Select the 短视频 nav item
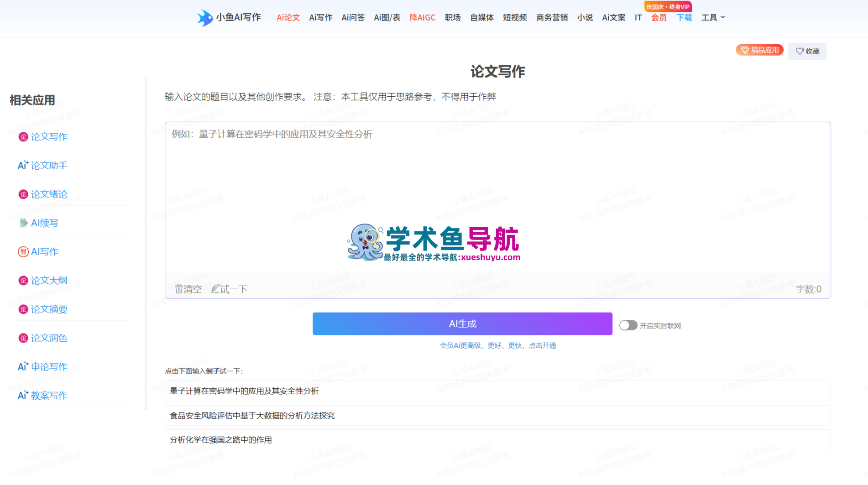This screenshot has width=868, height=485. [x=515, y=18]
